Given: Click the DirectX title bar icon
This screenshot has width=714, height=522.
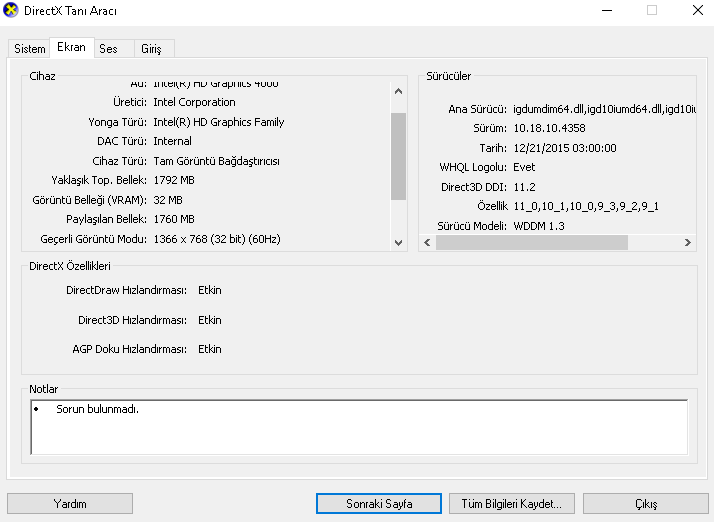Looking at the screenshot, I should pyautogui.click(x=10, y=10).
